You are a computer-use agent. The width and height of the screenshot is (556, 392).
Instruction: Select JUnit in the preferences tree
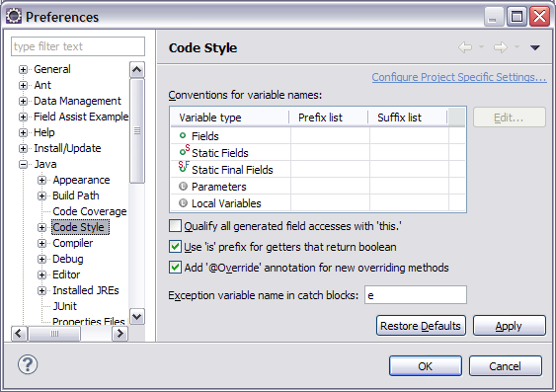pos(64,306)
